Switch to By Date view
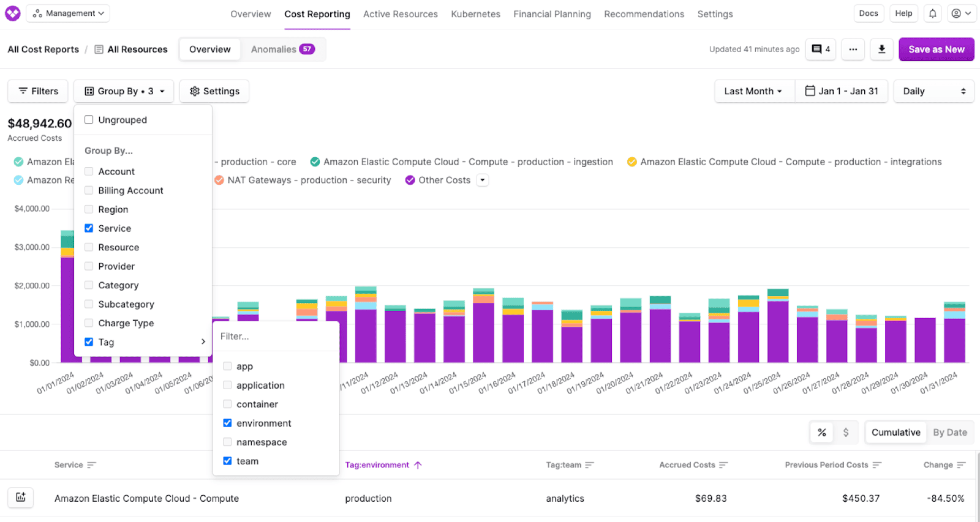 pyautogui.click(x=950, y=433)
